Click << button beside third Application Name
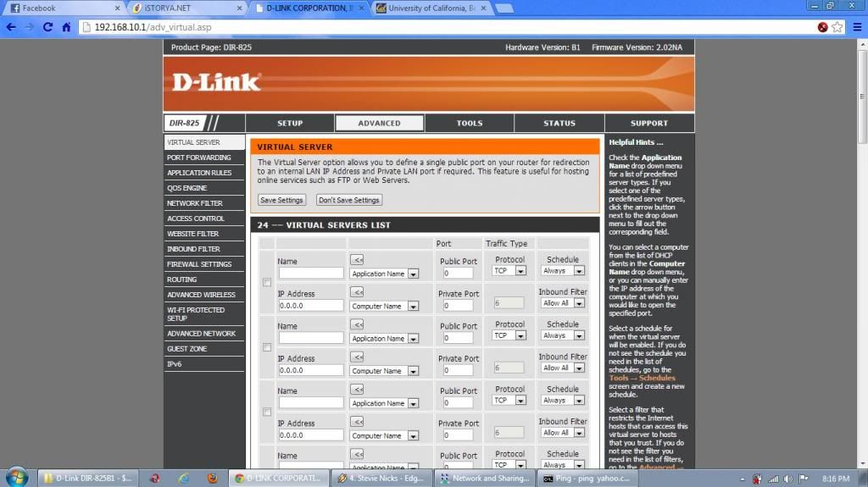Screen dimensions: 868x487 click(357, 390)
